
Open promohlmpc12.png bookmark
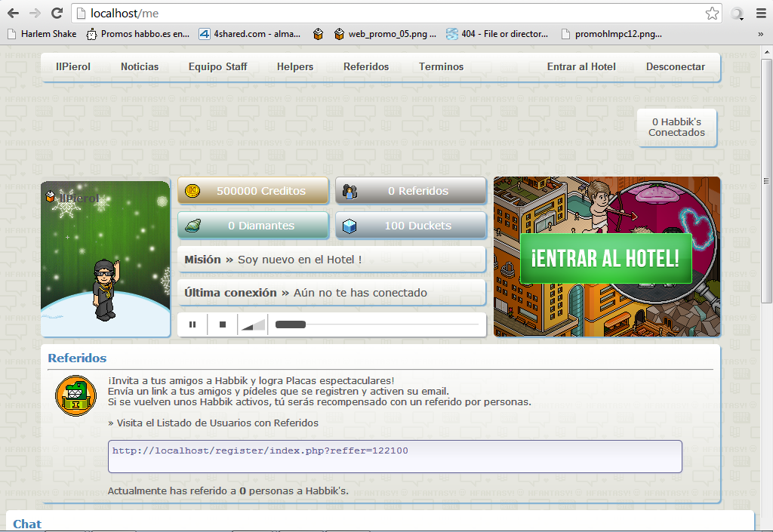[x=611, y=34]
